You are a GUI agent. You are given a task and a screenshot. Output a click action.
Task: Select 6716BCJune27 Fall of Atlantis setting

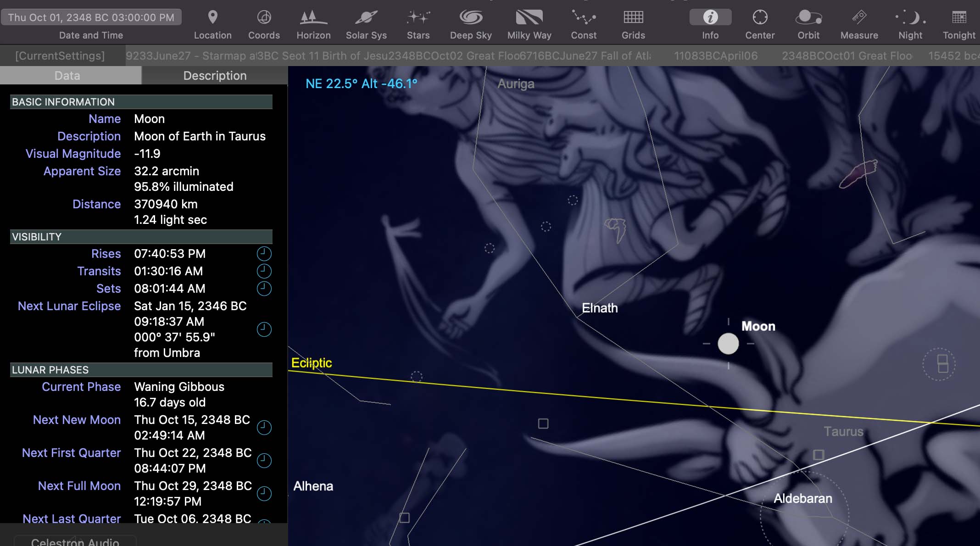(x=585, y=56)
